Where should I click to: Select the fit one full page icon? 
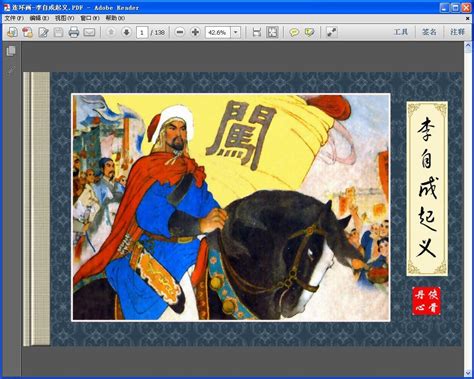click(x=272, y=32)
